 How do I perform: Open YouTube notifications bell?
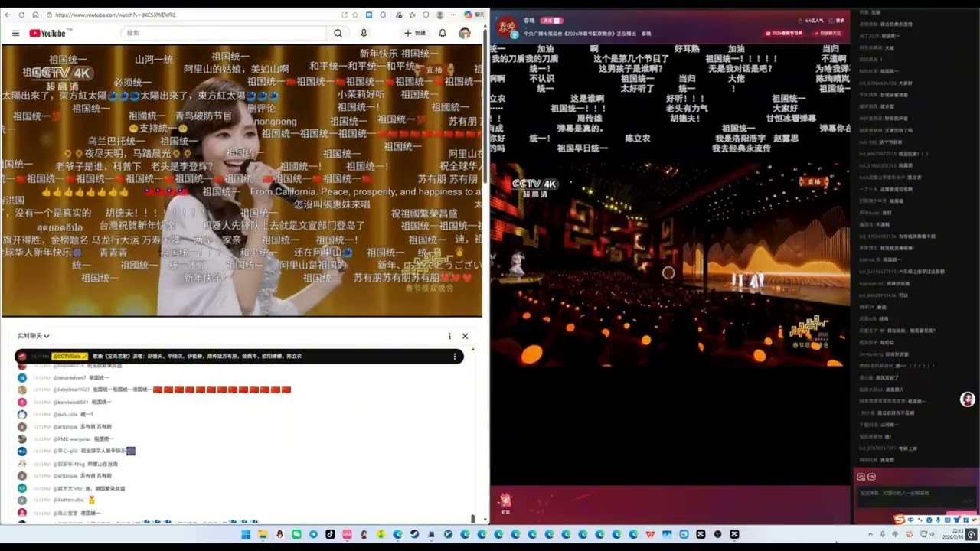tap(443, 33)
